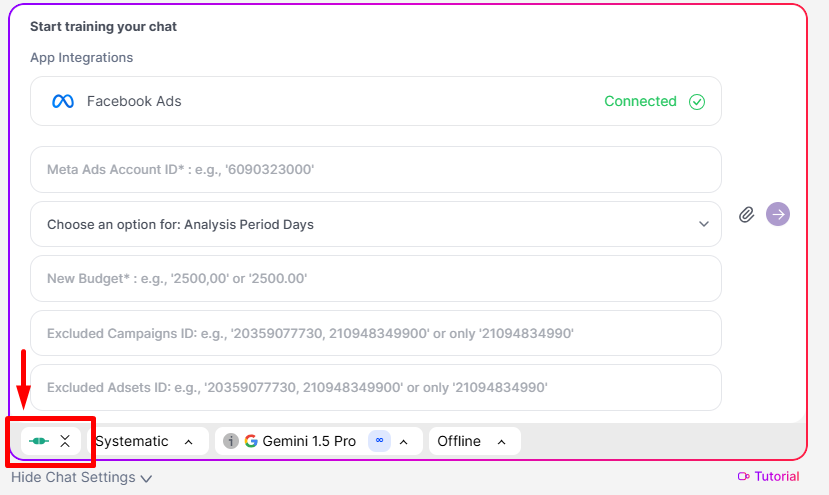Click the Google G logo icon
This screenshot has height=495, width=829.
251,441
